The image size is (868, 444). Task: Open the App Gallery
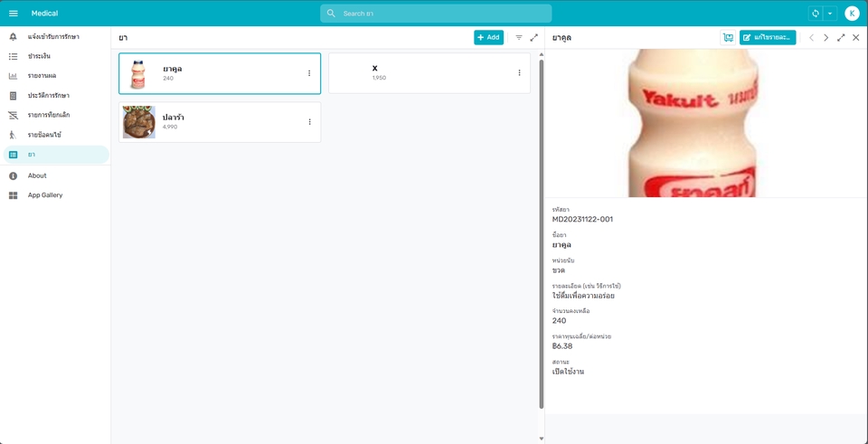[55, 195]
